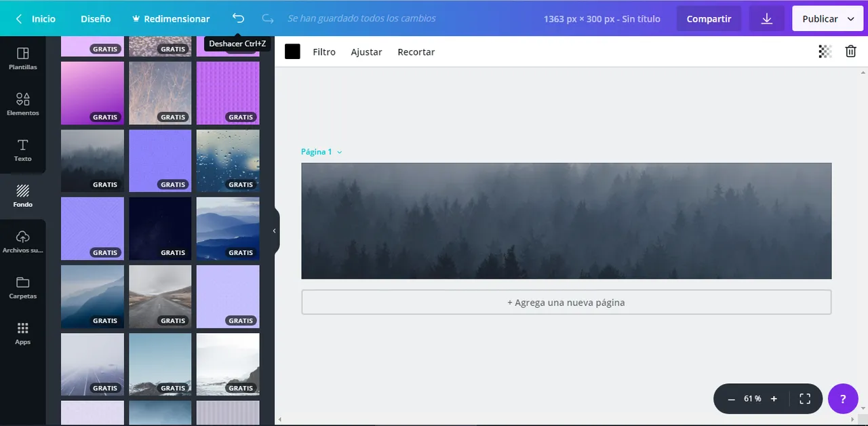Delete the element with the trash icon
The height and width of the screenshot is (426, 868).
click(x=850, y=52)
